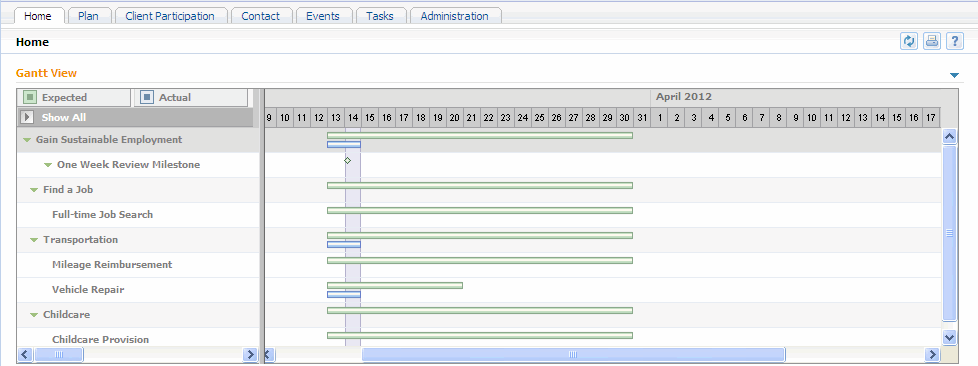Click timeline horizontal scrollbar thumb
The width and height of the screenshot is (978, 366).
[x=573, y=355]
